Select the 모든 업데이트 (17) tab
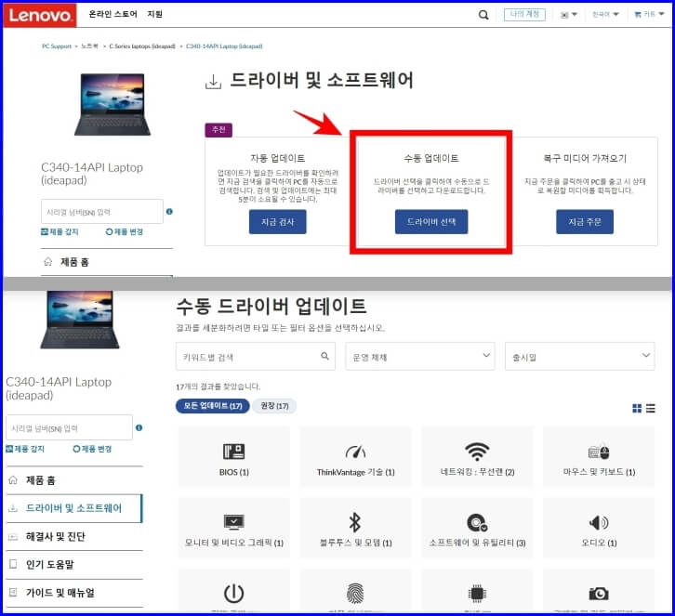This screenshot has width=675, height=616. tap(213, 406)
